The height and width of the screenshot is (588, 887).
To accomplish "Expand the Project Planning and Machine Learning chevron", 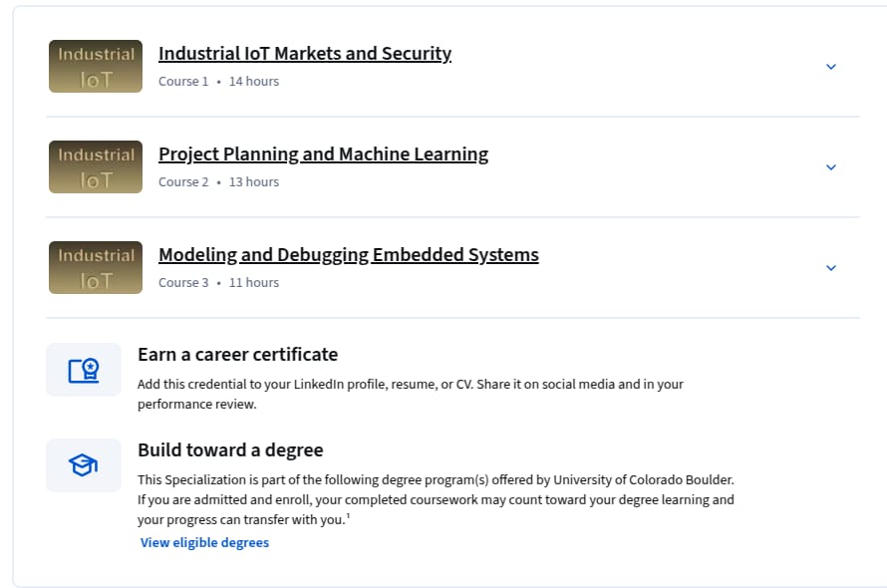I will point(831,167).
